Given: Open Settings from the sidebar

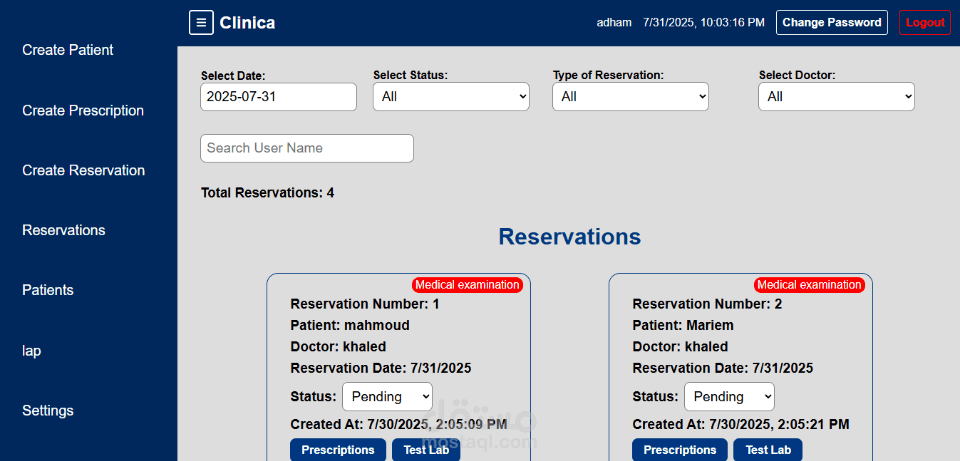Looking at the screenshot, I should pos(48,410).
